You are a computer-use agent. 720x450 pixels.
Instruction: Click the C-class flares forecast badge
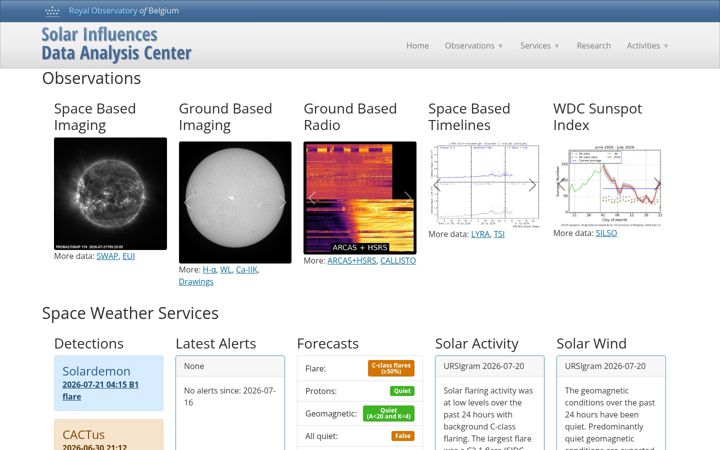point(391,368)
